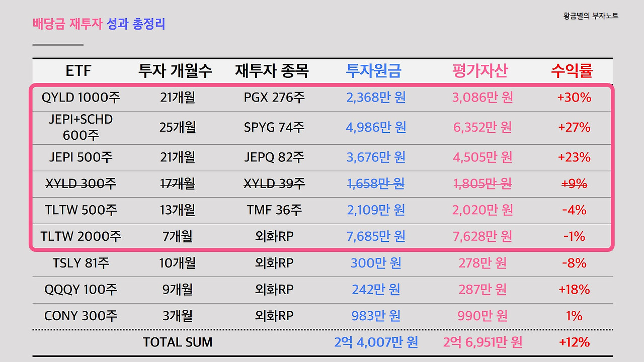Screen dimensions: 644x362
Task: Click the 'SPYG 74주' cell
Action: click(274, 127)
